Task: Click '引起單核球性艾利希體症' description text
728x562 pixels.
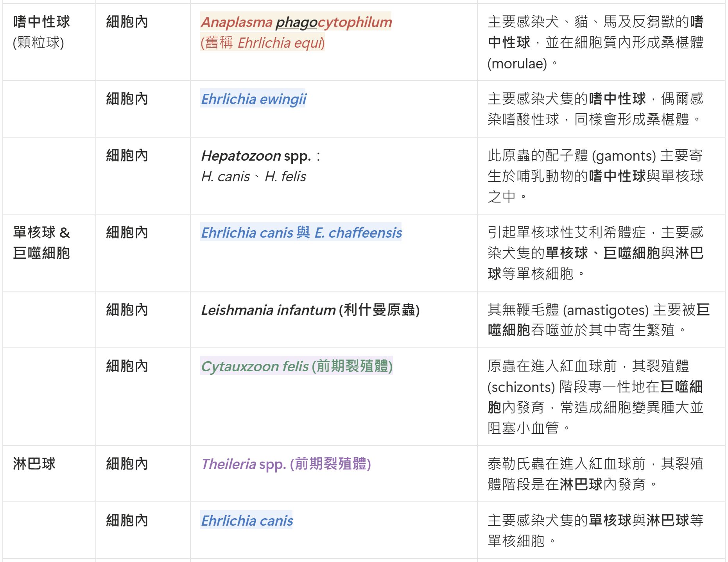Action: 567,233
